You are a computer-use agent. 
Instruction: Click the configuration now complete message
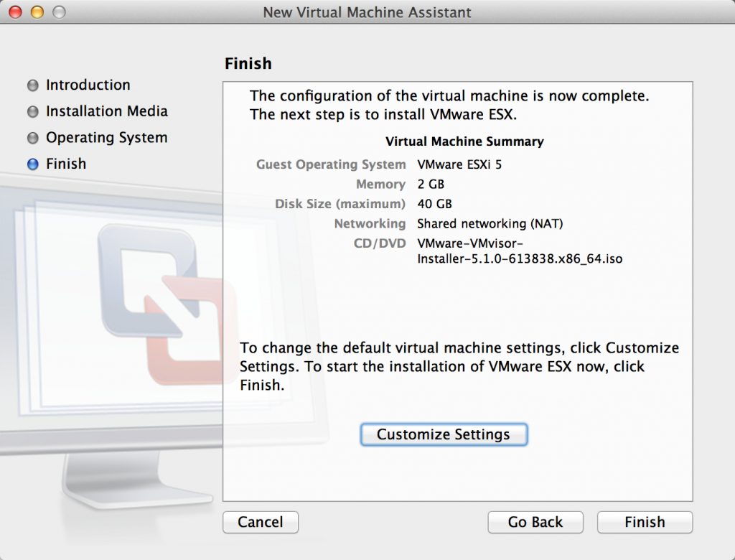449,105
